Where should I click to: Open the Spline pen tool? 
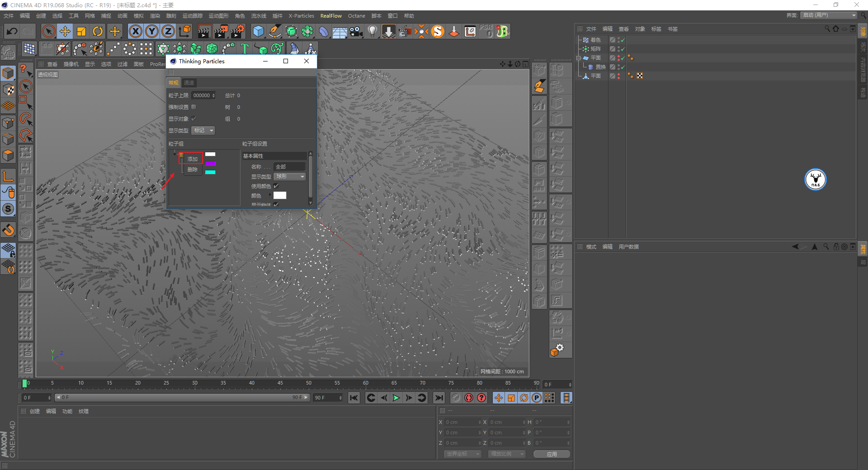click(x=274, y=31)
